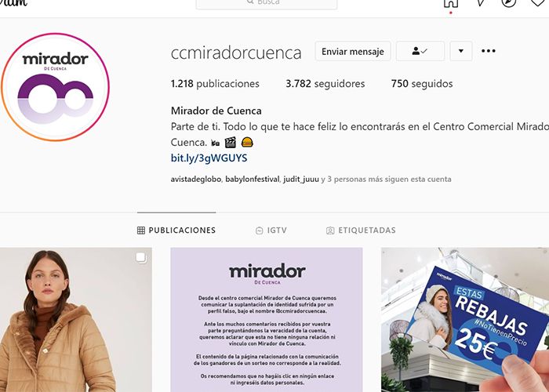Select the Publicaciones tab
This screenshot has height=392, width=549.
pyautogui.click(x=176, y=230)
